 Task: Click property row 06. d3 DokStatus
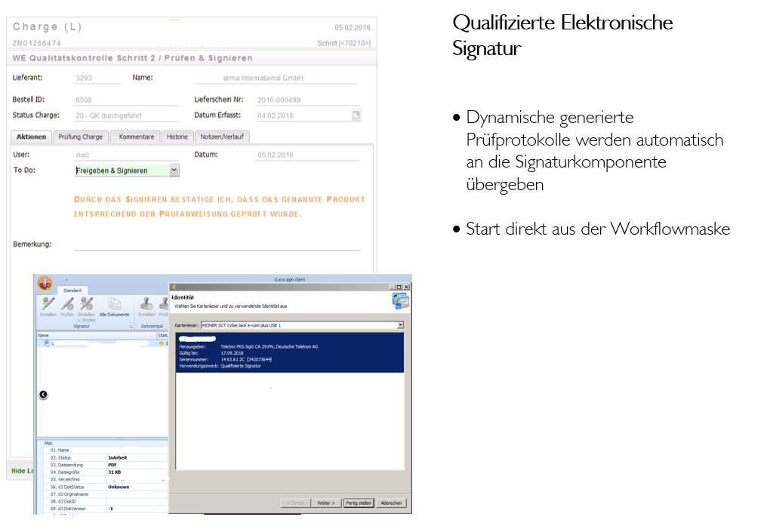tap(106, 487)
